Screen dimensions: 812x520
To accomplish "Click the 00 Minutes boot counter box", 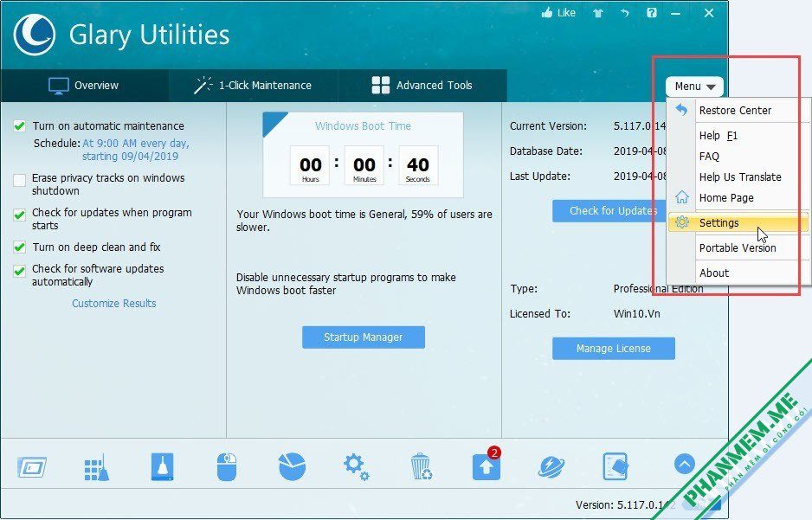I will coord(364,165).
